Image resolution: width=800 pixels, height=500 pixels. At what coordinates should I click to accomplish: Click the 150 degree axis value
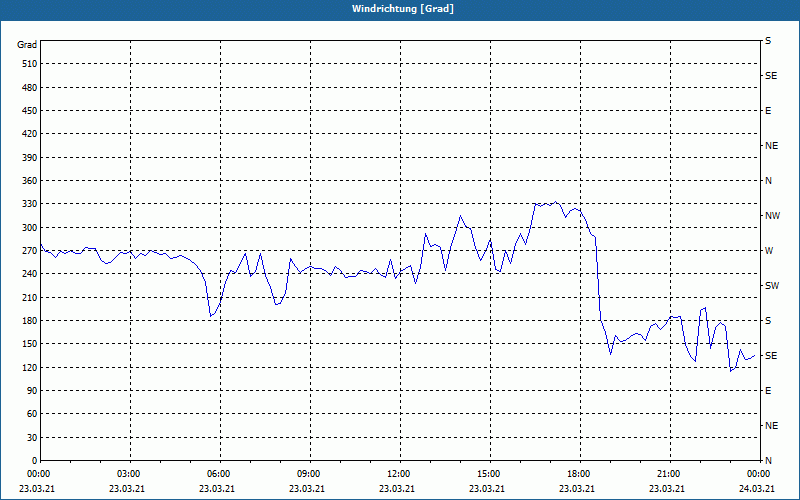point(30,344)
